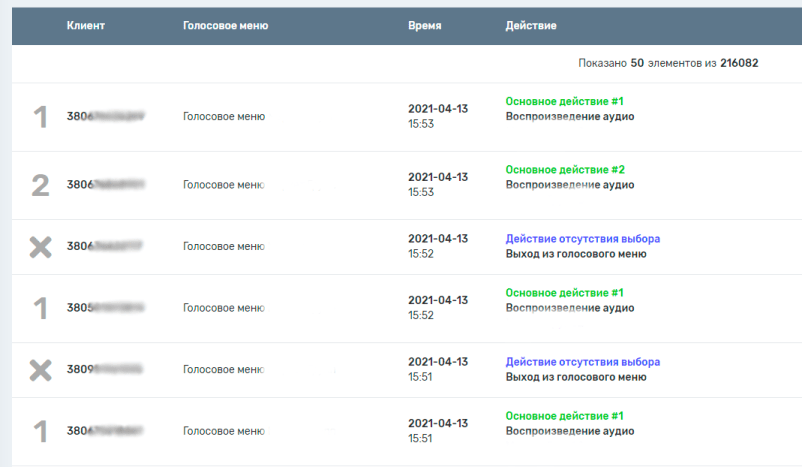Image resolution: width=802 pixels, height=467 pixels.
Task: Open Основное действие #1 in the 15:51 row
Action: tap(565, 415)
